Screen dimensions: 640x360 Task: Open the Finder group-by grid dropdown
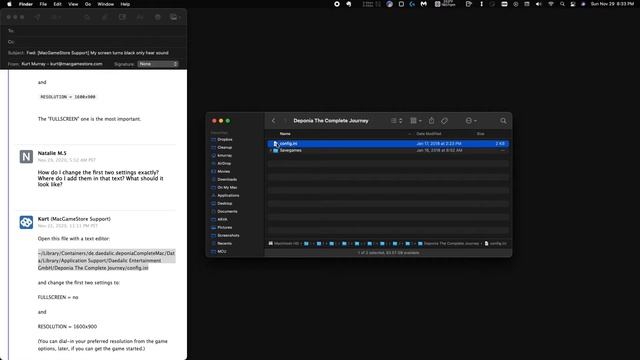pos(416,121)
